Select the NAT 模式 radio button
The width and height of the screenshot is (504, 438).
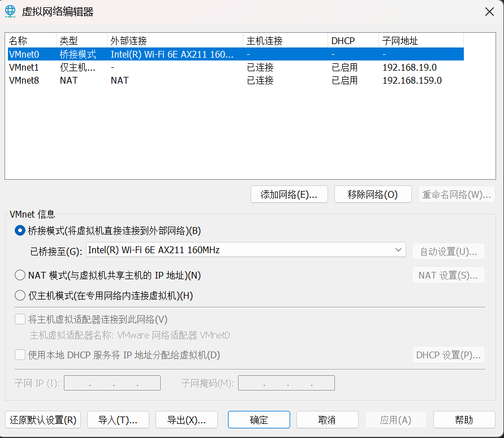20,275
